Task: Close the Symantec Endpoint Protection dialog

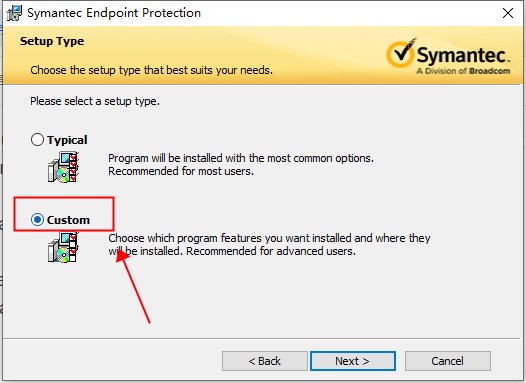Action: pyautogui.click(x=508, y=13)
